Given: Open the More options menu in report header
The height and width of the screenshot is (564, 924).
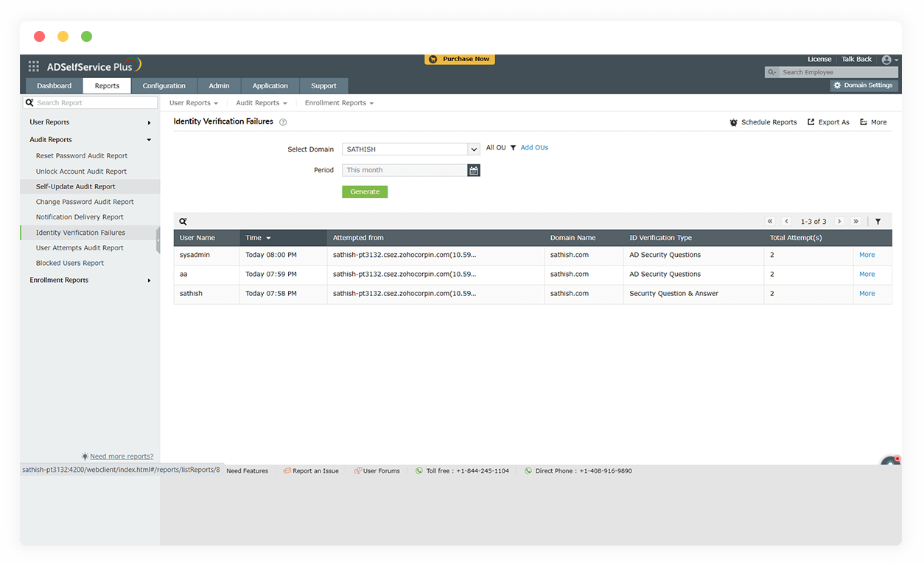Looking at the screenshot, I should coord(873,122).
